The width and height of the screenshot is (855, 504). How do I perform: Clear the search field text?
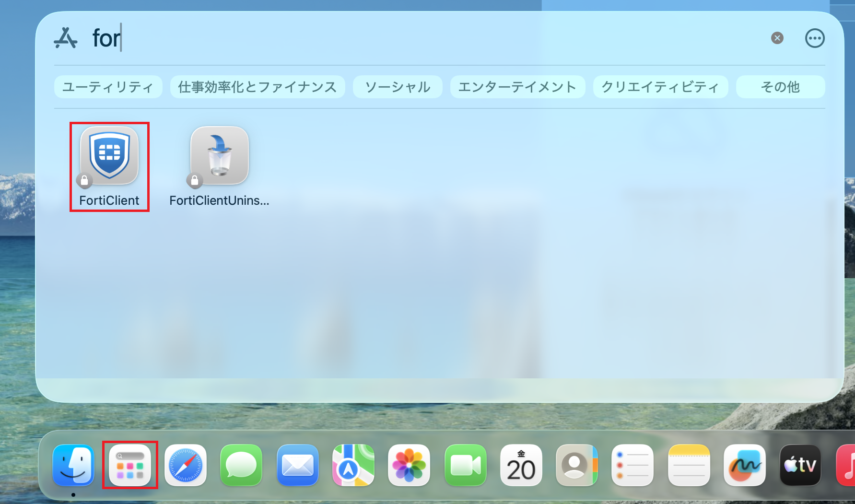click(777, 38)
